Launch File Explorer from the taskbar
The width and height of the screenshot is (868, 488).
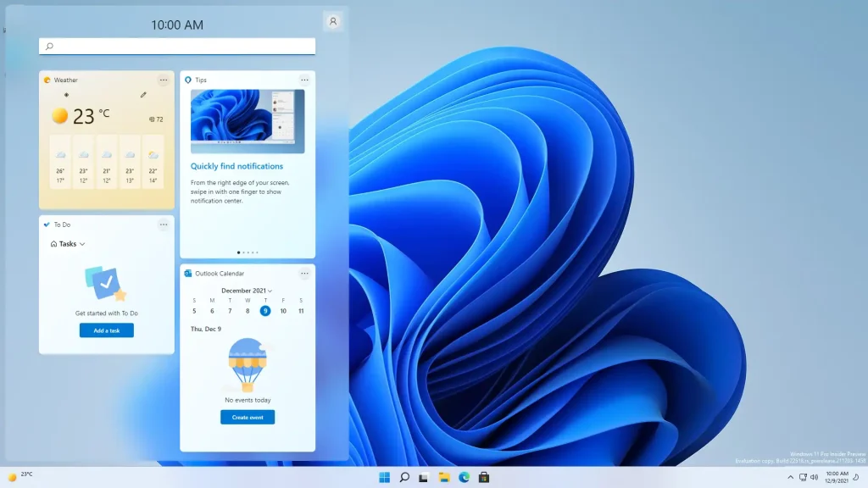point(443,478)
